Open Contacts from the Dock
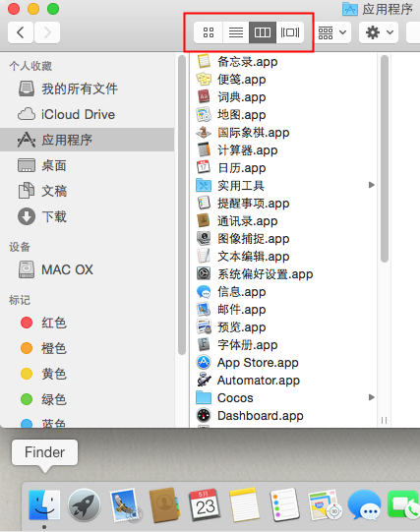The image size is (420, 532). coord(164,505)
